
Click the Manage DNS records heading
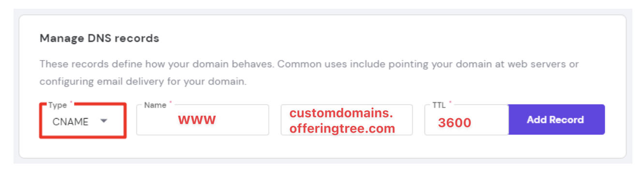coord(99,38)
